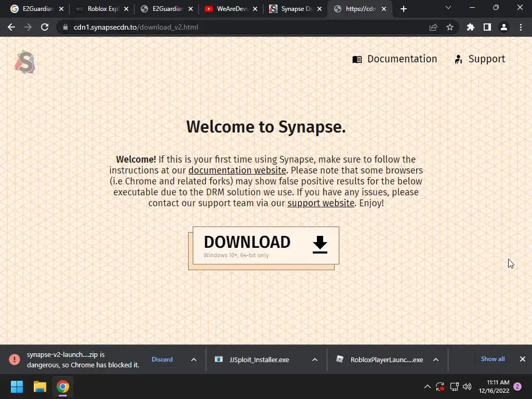Share this page icon
The image size is (532, 399).
click(433, 27)
